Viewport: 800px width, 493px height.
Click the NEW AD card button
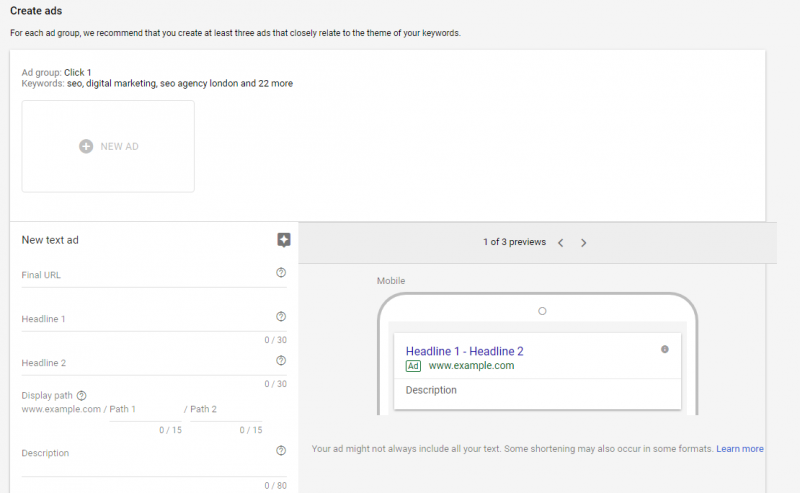[x=108, y=146]
